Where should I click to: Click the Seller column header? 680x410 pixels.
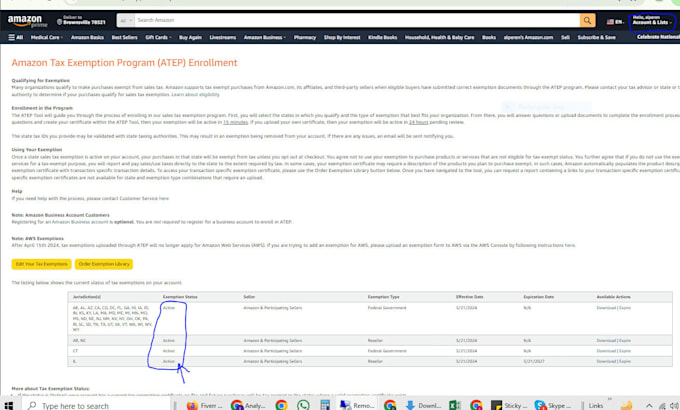coord(249,297)
